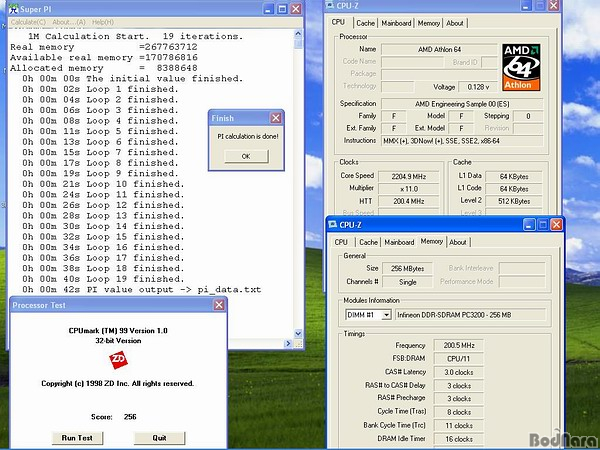Click the Instructions field MMX, 3DNow!, SSE

pos(462,141)
